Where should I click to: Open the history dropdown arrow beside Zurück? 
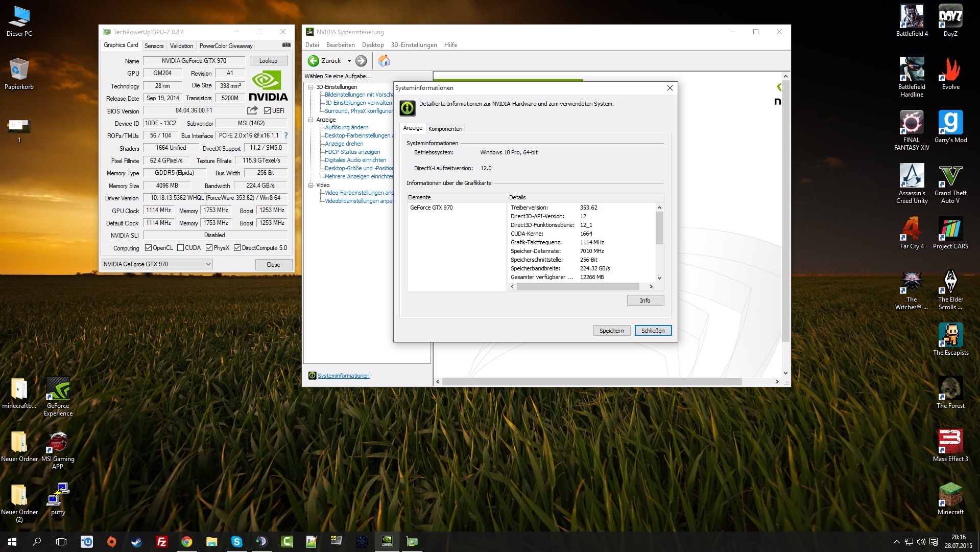tap(349, 61)
